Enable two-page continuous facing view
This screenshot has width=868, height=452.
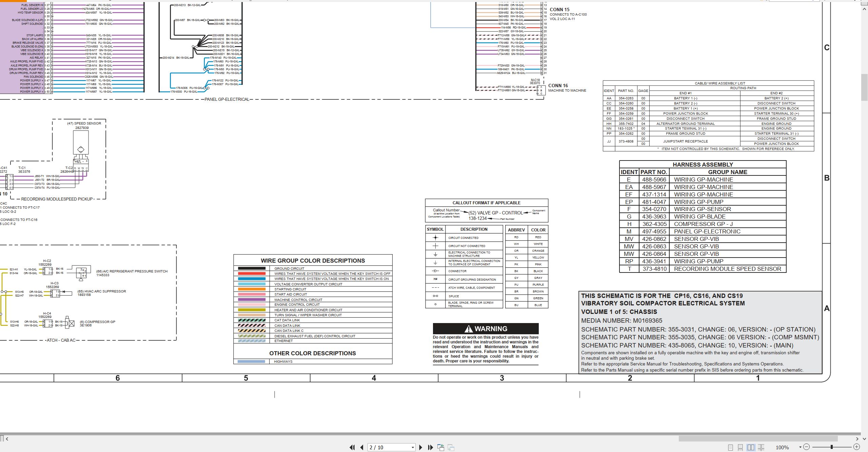761,448
